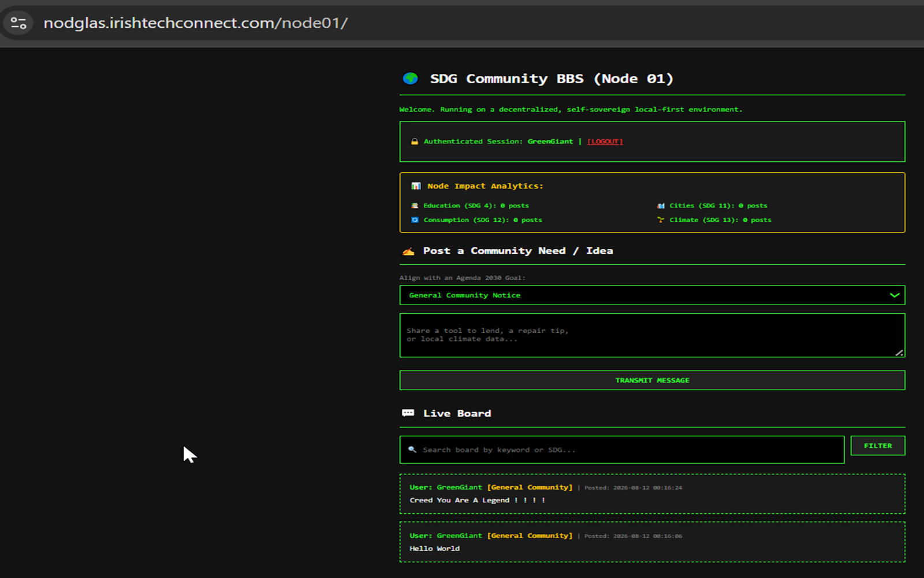Viewport: 924px width, 578px height.
Task: Click username GreenGiant in the session box
Action: click(550, 142)
